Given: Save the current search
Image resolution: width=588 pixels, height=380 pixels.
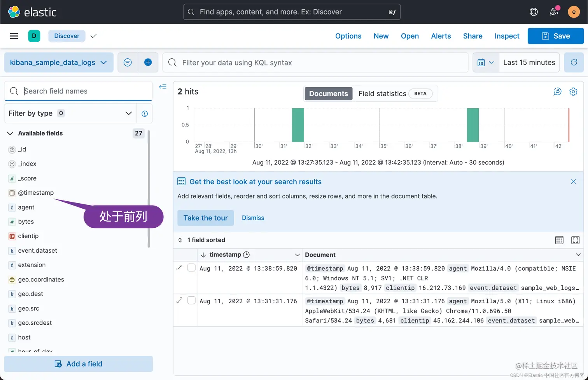Looking at the screenshot, I should (x=556, y=36).
